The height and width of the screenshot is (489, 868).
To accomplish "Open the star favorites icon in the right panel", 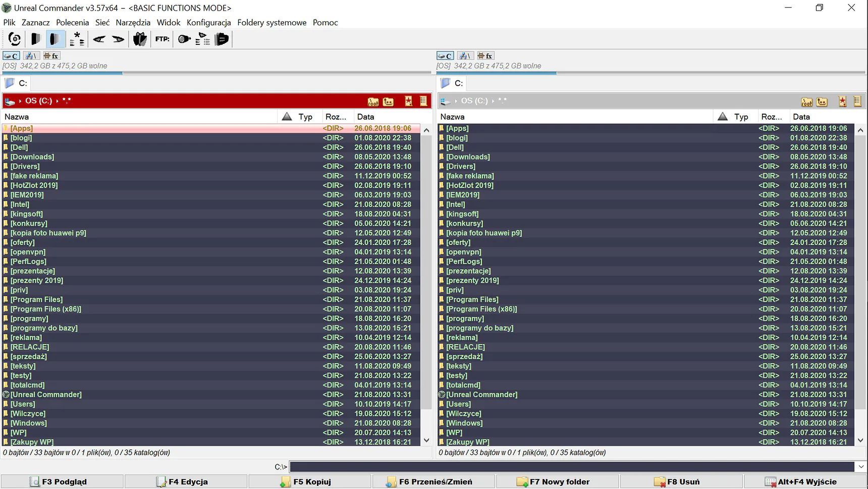I will pos(843,102).
